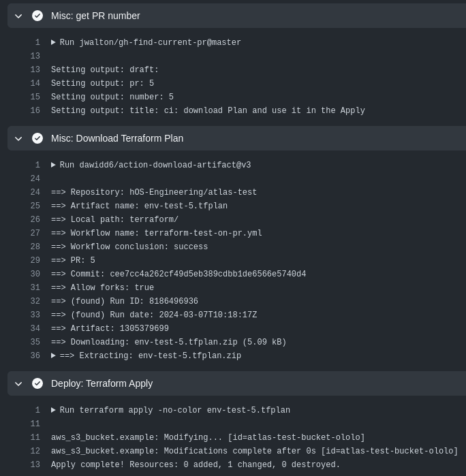Screen dimensions: 466x476
Task: Click line number 12 of Modifications complete
Action: click(x=35, y=451)
